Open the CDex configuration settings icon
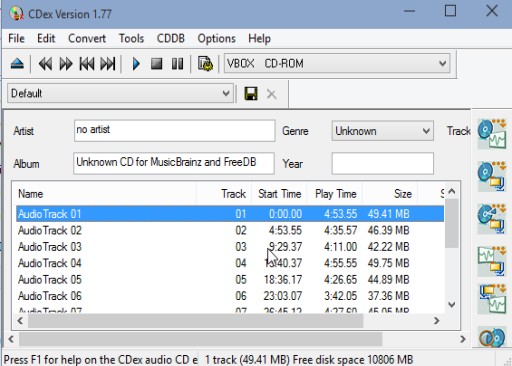The image size is (512, 366). coord(205,64)
